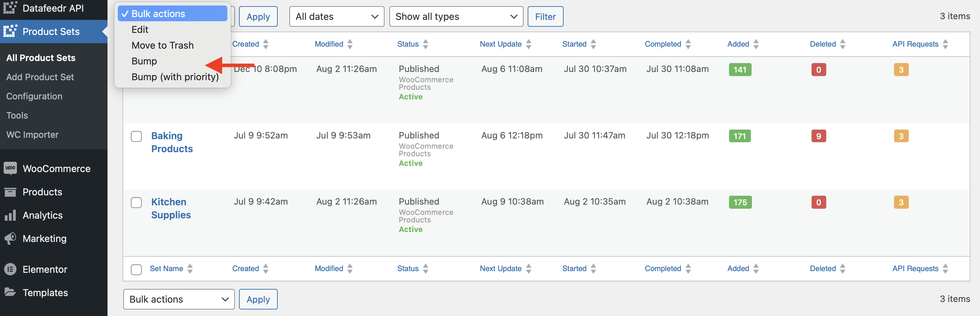Click the red 0 badge in Kitchen Supplies row
Image resolution: width=980 pixels, height=316 pixels.
pos(818,202)
